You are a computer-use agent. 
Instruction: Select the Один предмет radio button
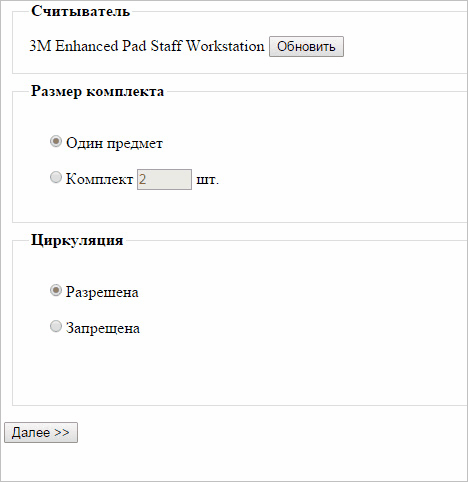[56, 141]
